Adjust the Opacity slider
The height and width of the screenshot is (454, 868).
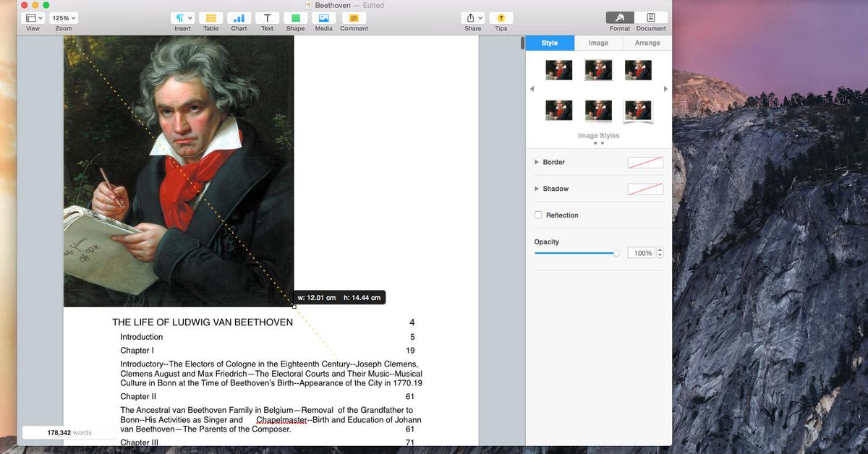coord(577,253)
